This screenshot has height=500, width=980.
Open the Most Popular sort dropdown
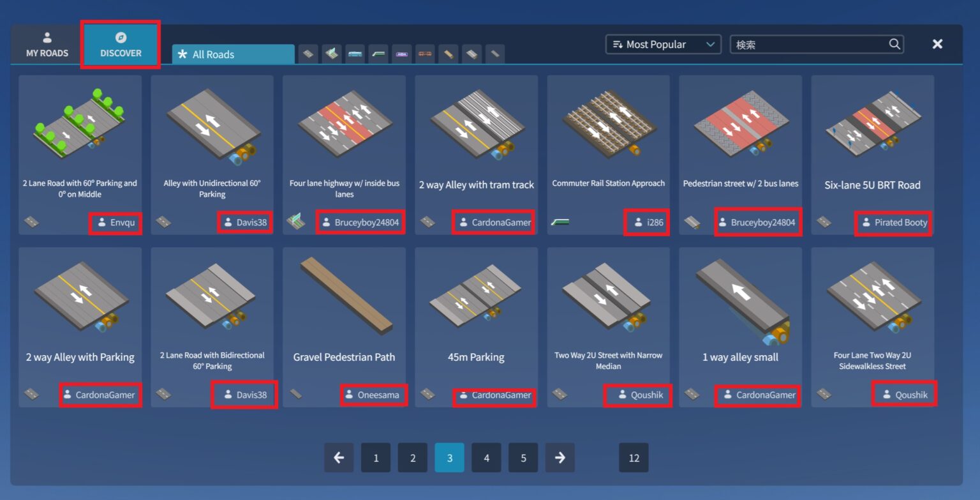click(x=662, y=44)
